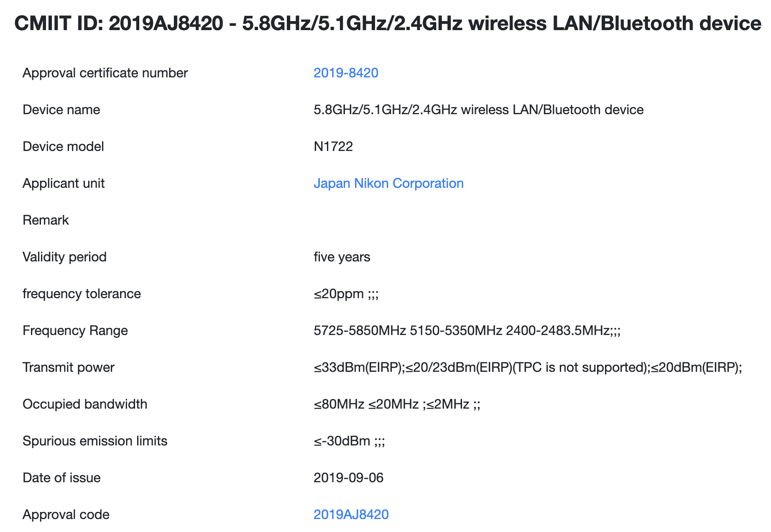Click the Remark label
This screenshot has height=532, width=771.
pos(46,220)
